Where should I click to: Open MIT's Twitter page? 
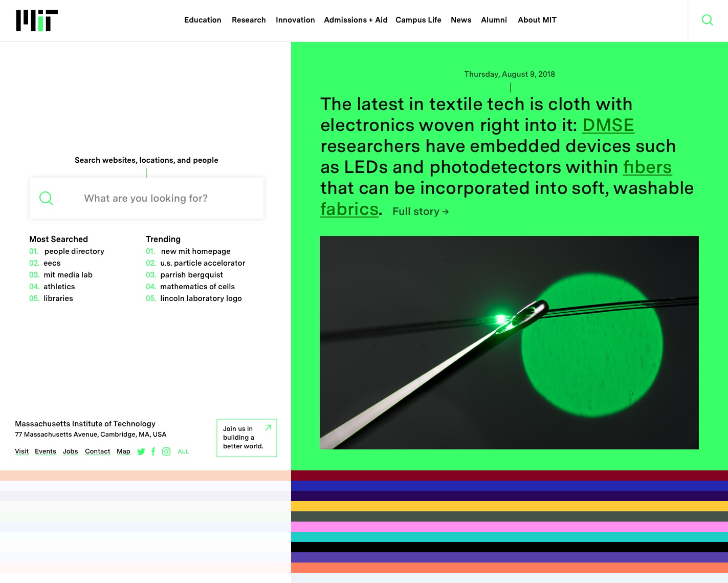pos(141,451)
